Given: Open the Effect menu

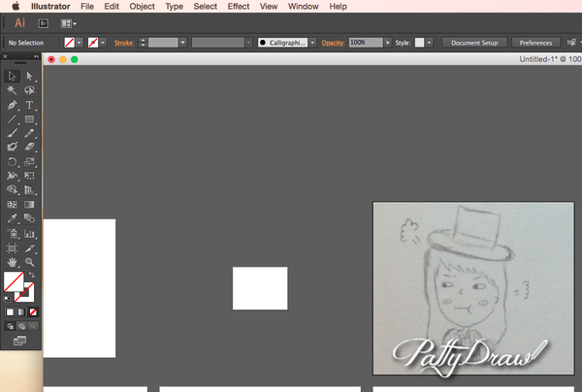Looking at the screenshot, I should click(x=239, y=7).
